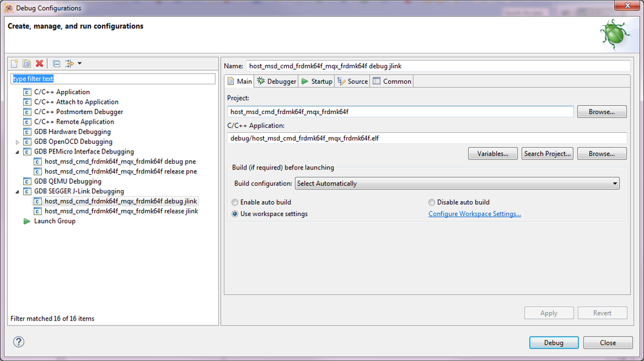Select Use workspace settings radio button
Viewport: 644px width, 361px height.
[x=235, y=214]
